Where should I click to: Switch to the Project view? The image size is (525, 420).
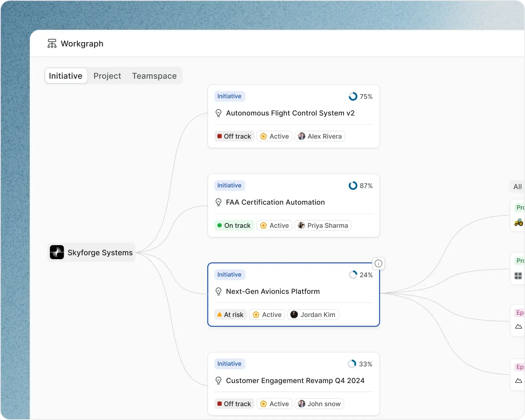tap(107, 76)
